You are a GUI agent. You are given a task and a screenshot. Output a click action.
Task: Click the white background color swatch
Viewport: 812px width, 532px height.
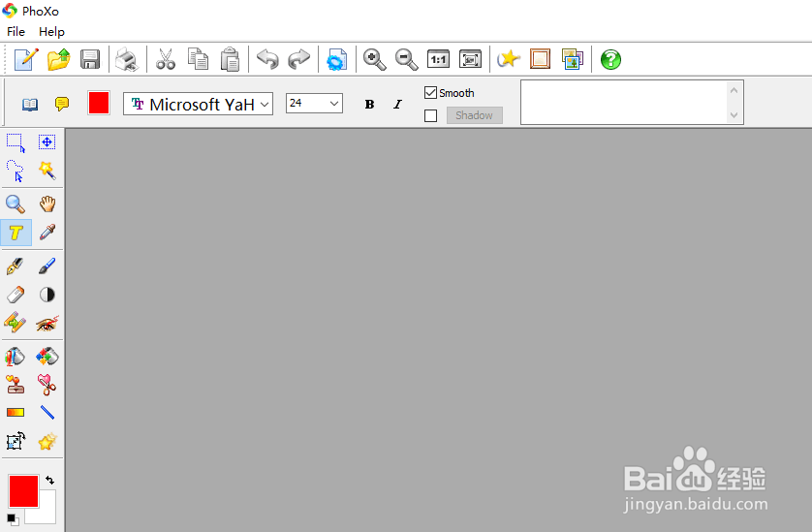(x=47, y=513)
